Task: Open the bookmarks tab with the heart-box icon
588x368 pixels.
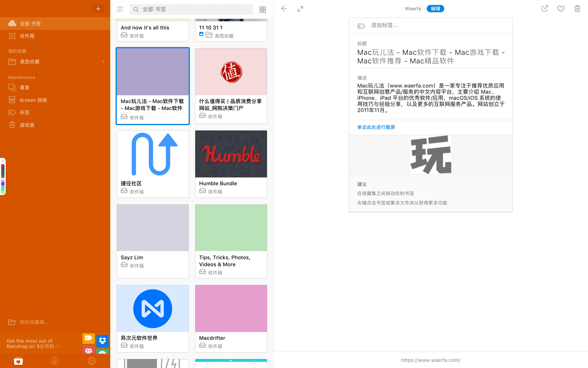Action: coord(18,361)
